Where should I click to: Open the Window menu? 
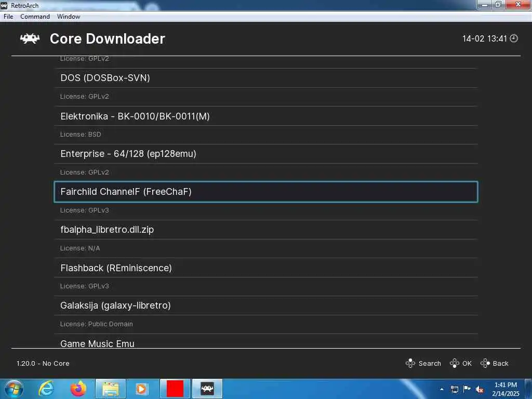pos(69,17)
